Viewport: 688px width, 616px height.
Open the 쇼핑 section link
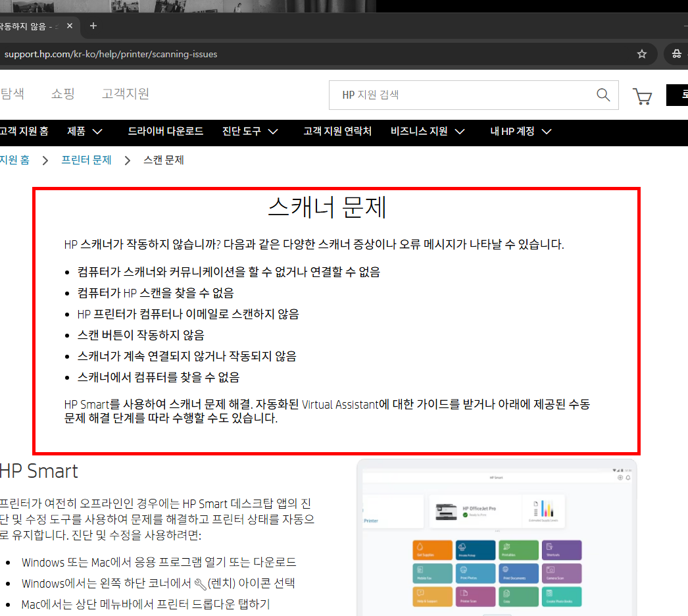[x=62, y=94]
